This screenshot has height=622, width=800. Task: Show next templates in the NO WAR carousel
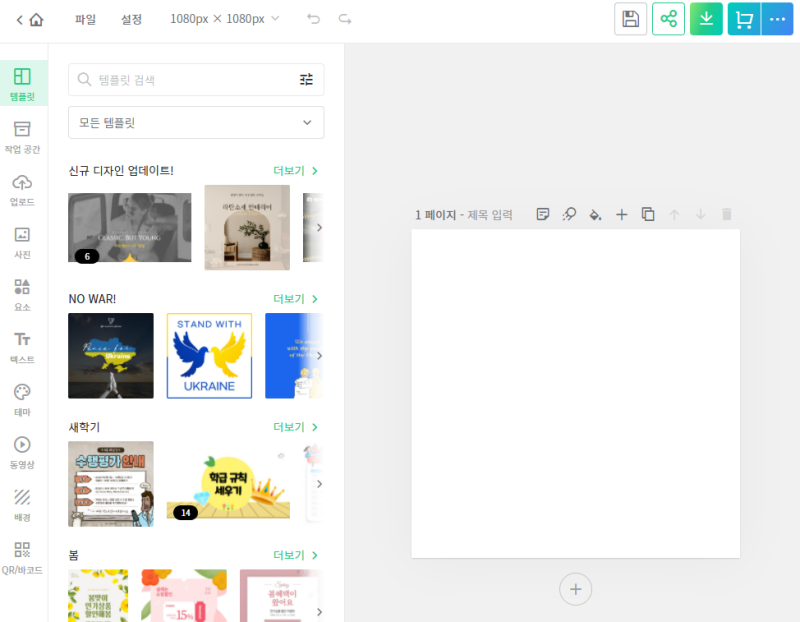click(x=320, y=356)
